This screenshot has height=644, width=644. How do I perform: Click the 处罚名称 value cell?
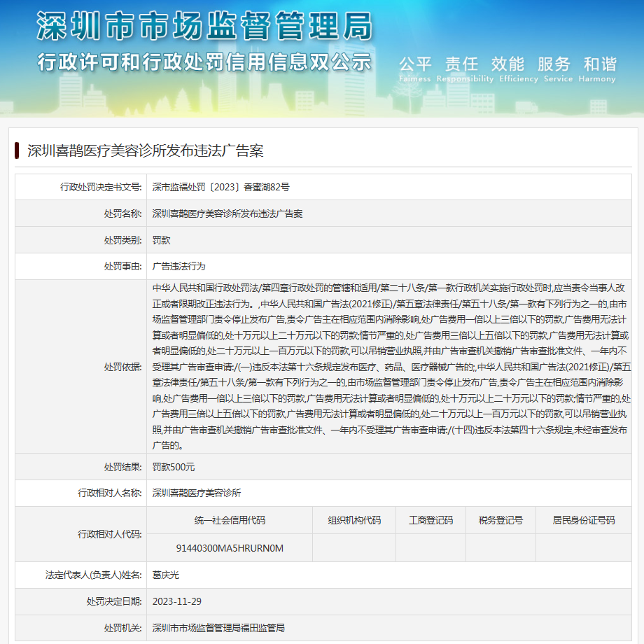pyautogui.click(x=227, y=213)
